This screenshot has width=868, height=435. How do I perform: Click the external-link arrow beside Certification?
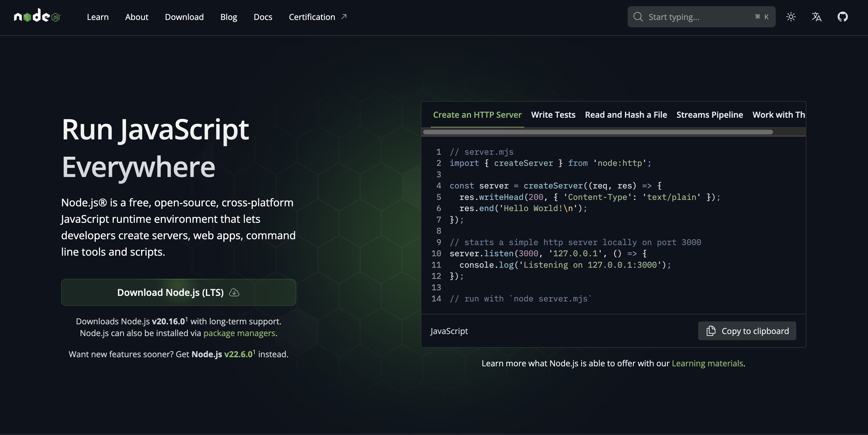[x=344, y=16]
